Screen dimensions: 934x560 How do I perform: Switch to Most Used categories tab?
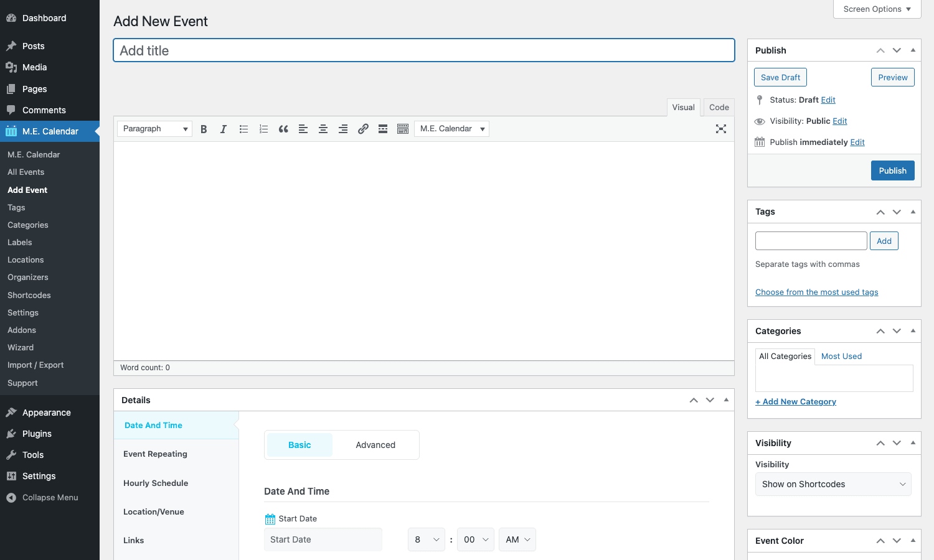click(x=841, y=357)
